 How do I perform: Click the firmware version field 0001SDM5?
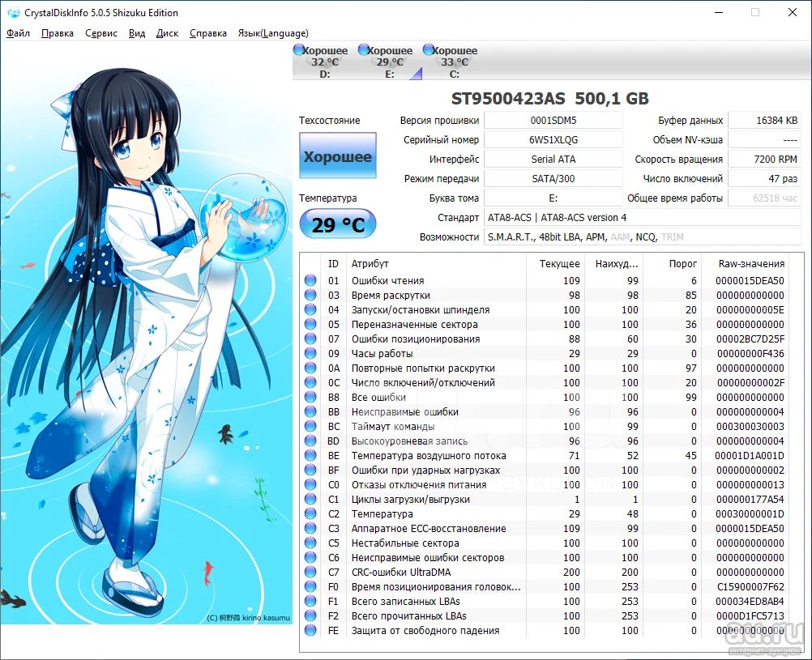(553, 120)
